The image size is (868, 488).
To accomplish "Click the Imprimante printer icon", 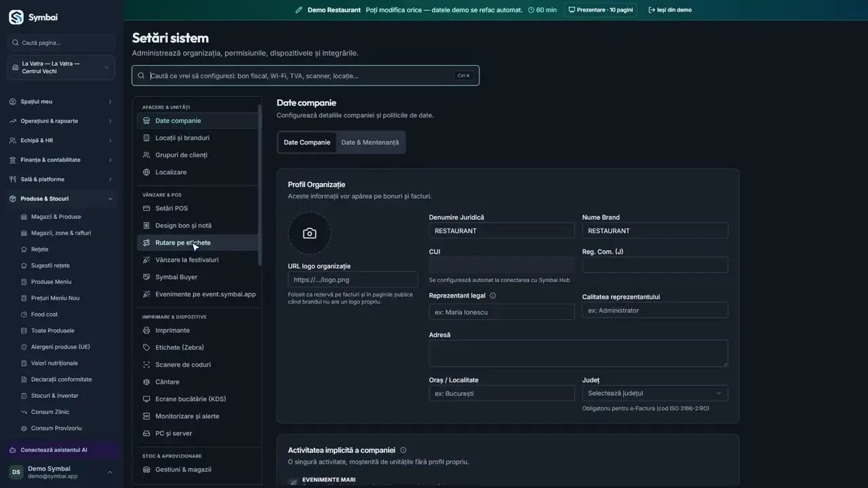I will tap(146, 330).
